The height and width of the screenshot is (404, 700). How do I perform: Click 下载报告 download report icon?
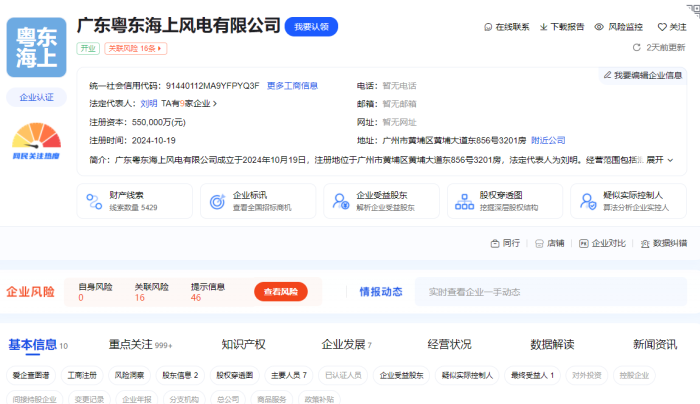(x=543, y=27)
